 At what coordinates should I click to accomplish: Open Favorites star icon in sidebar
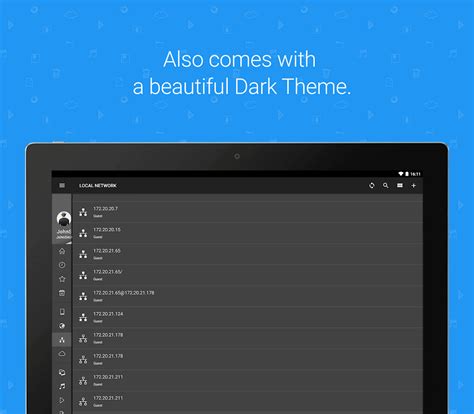coord(62,279)
